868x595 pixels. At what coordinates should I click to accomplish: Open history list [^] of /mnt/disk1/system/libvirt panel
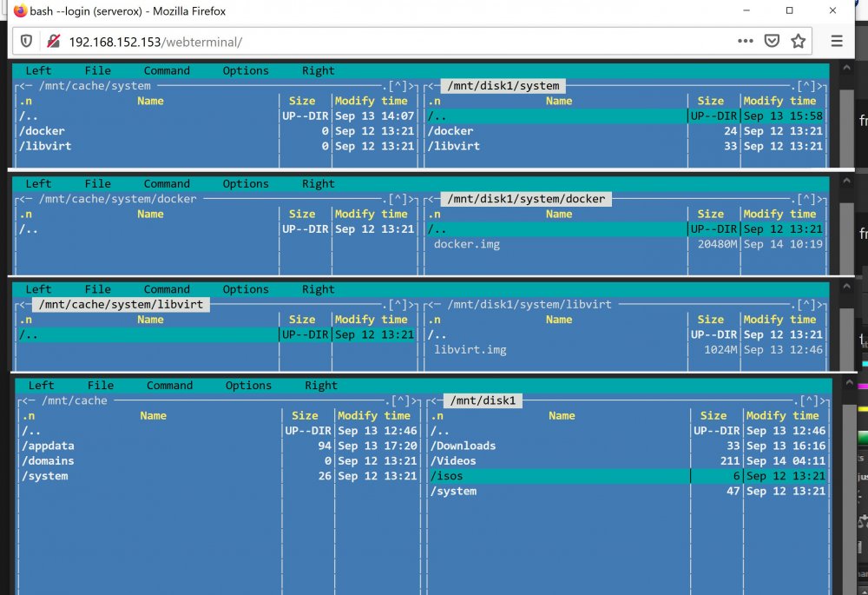(806, 305)
